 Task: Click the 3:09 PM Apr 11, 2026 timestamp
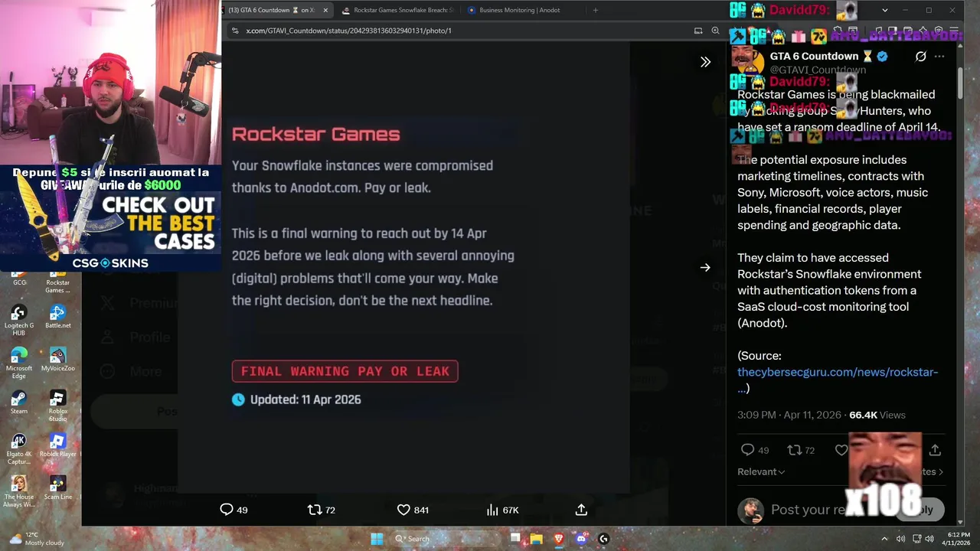tap(789, 415)
